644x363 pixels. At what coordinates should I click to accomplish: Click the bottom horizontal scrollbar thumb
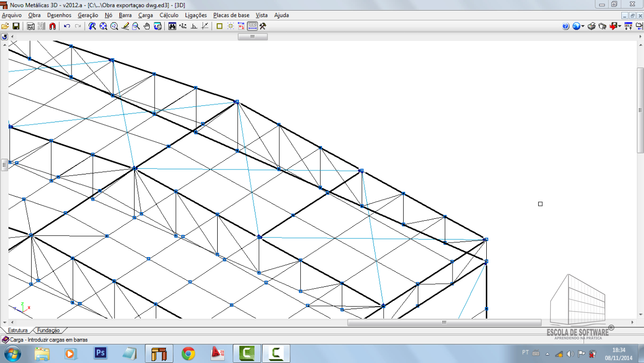point(444,323)
